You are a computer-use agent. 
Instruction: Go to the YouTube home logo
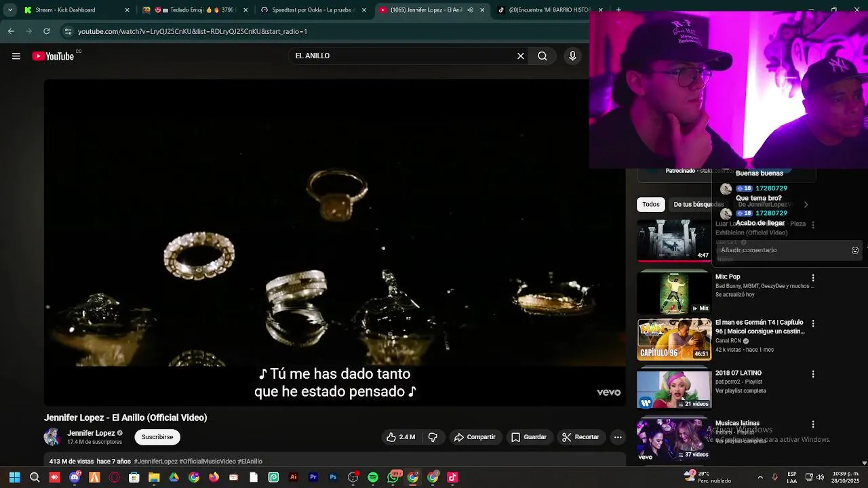[x=53, y=56]
